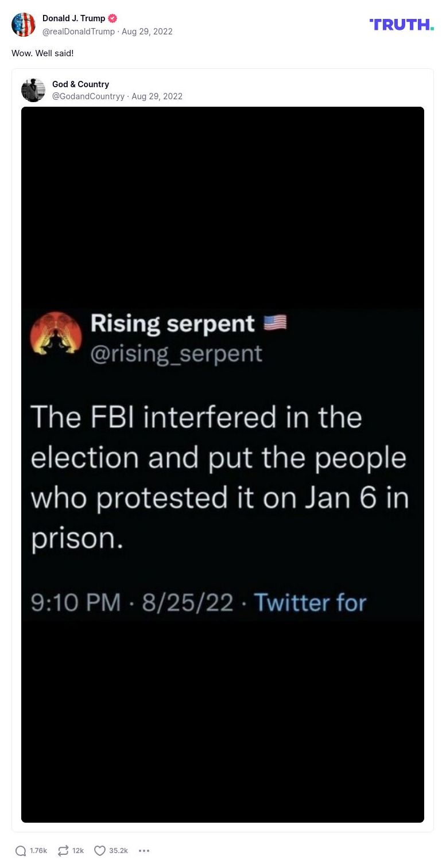Click the Truth Social logo

point(401,24)
